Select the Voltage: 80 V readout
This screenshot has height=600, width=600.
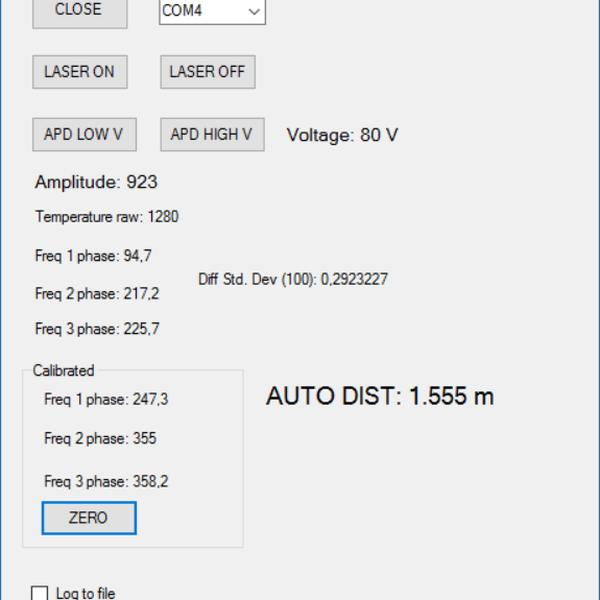(342, 135)
